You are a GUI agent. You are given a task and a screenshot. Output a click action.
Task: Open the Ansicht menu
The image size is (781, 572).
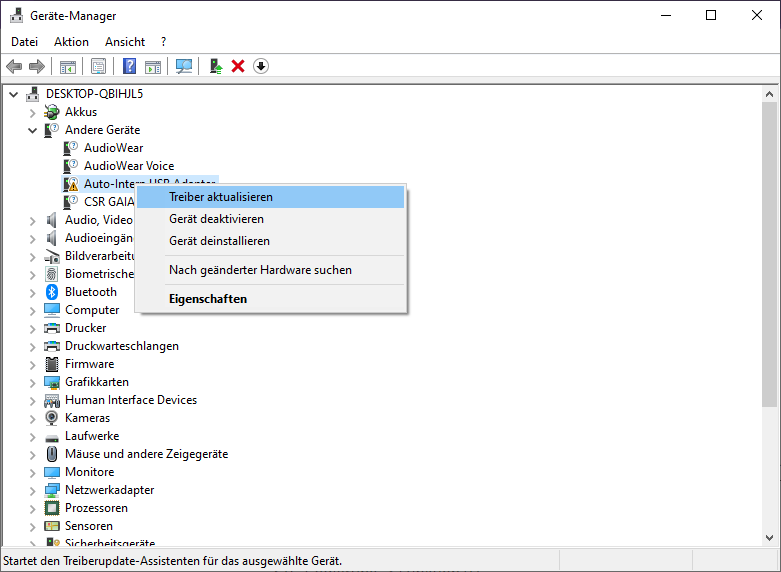(125, 42)
